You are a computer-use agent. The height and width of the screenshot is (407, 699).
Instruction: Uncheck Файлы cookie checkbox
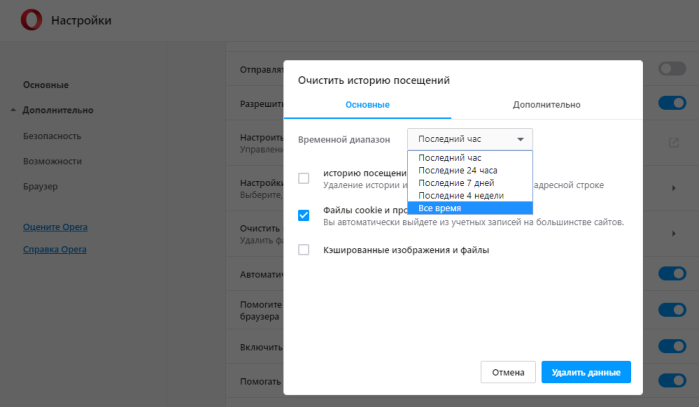304,215
